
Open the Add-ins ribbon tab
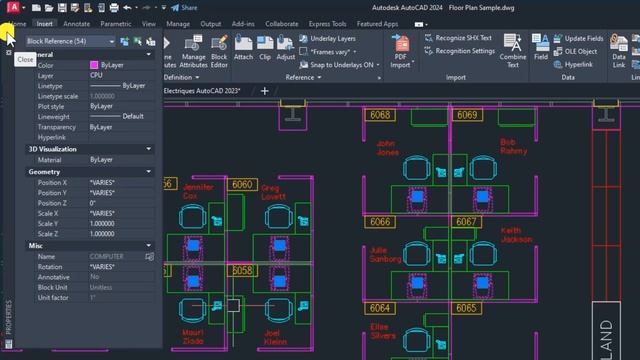point(243,24)
